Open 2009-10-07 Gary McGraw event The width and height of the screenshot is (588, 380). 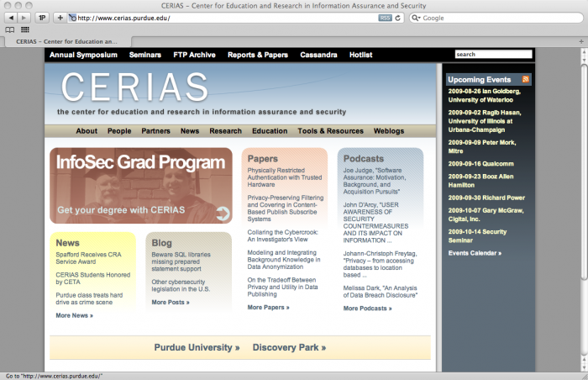pyautogui.click(x=486, y=214)
